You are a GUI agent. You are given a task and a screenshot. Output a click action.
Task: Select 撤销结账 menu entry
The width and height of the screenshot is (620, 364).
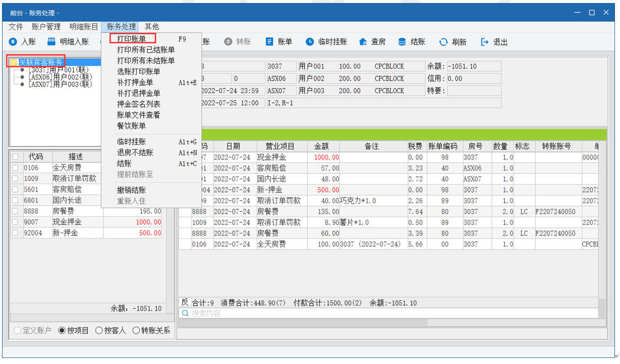(x=132, y=190)
